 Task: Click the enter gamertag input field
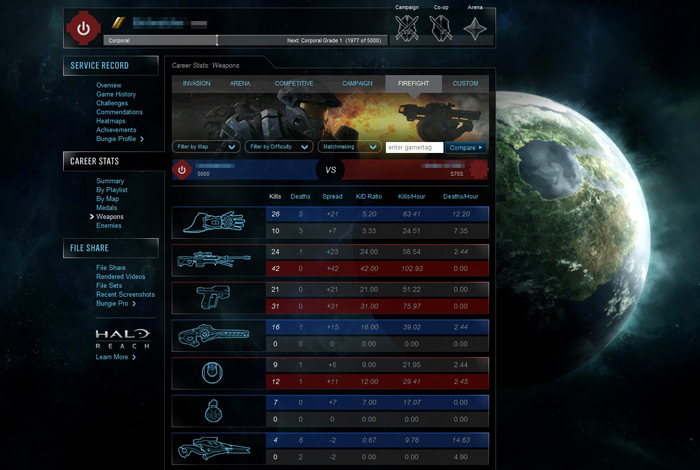pos(414,147)
